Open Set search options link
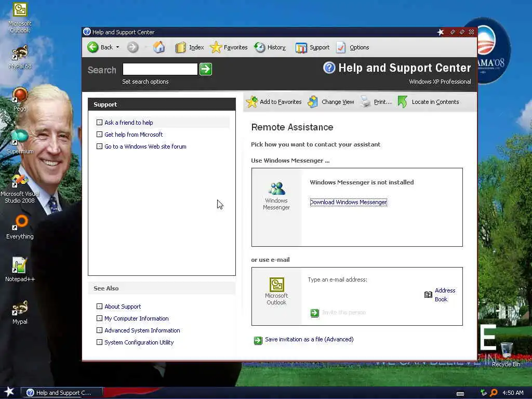Screen dimensions: 532x399 click(x=145, y=82)
